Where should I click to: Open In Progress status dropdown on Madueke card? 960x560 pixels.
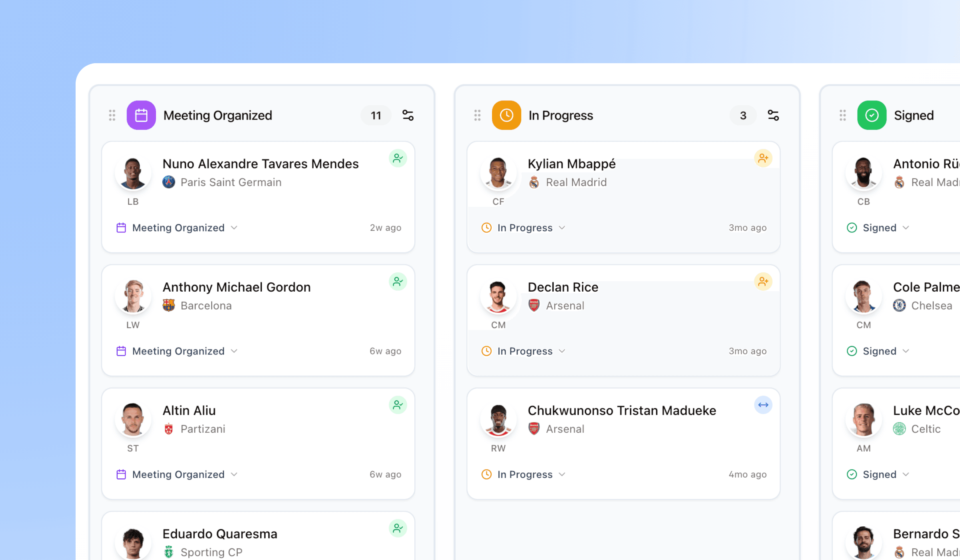click(x=524, y=474)
